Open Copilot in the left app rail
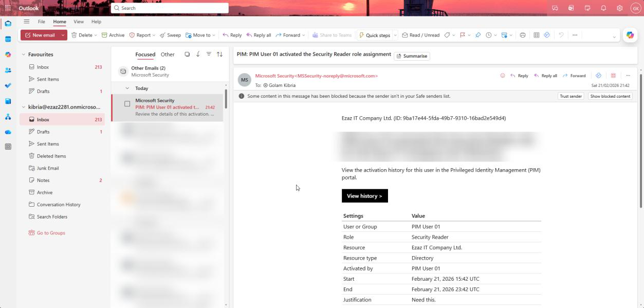Image resolution: width=644 pixels, height=308 pixels. click(8, 55)
